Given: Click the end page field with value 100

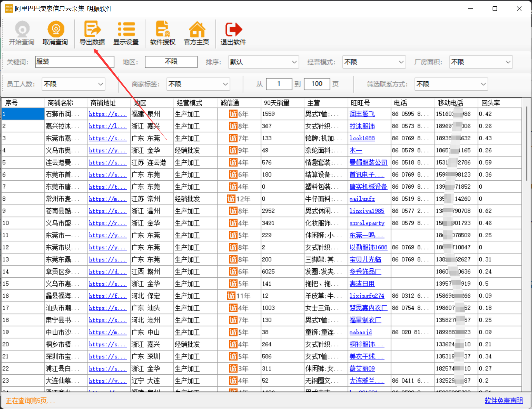Looking at the screenshot, I should point(317,84).
